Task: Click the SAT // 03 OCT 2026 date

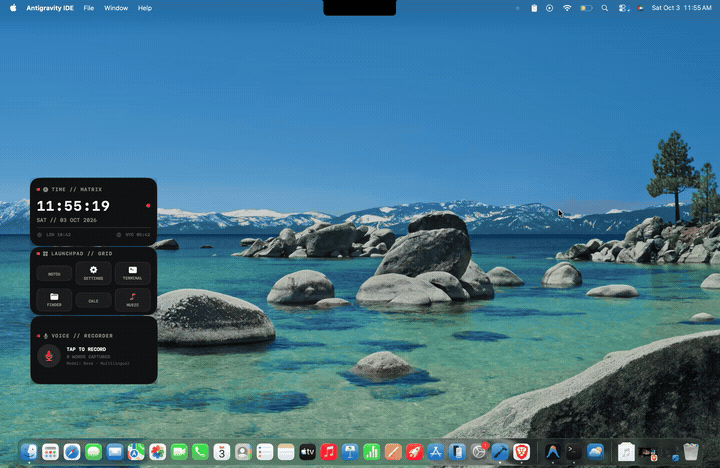Action: (x=67, y=220)
